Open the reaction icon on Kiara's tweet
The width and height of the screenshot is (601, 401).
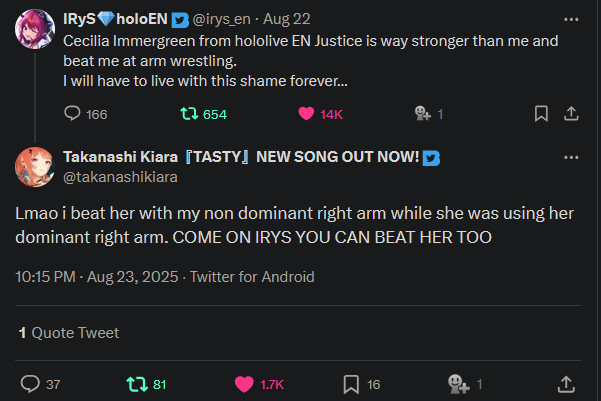(458, 384)
